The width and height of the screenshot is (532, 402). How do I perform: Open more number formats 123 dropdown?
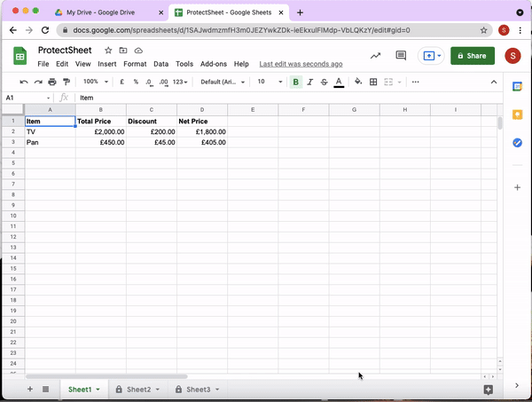tap(180, 82)
